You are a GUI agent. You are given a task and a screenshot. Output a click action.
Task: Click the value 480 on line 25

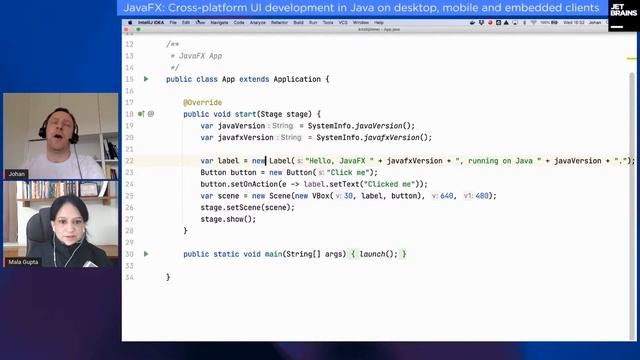[482, 196]
